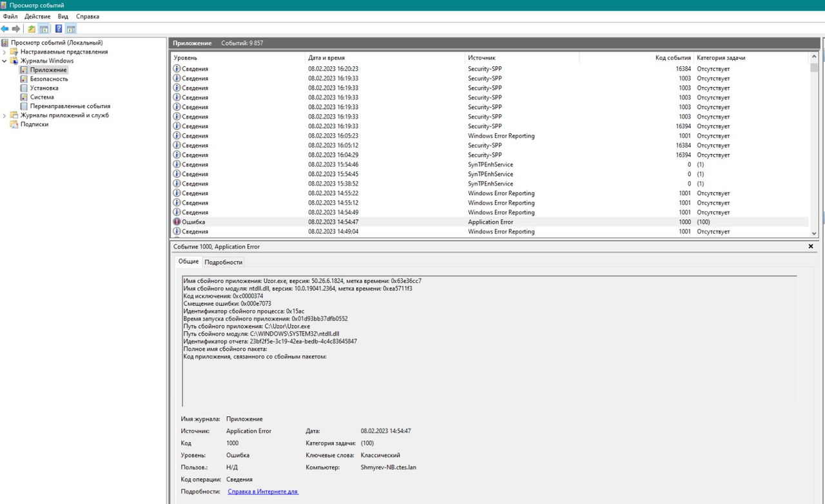Sort by the Источник column header
The width and height of the screenshot is (825, 504).
522,58
